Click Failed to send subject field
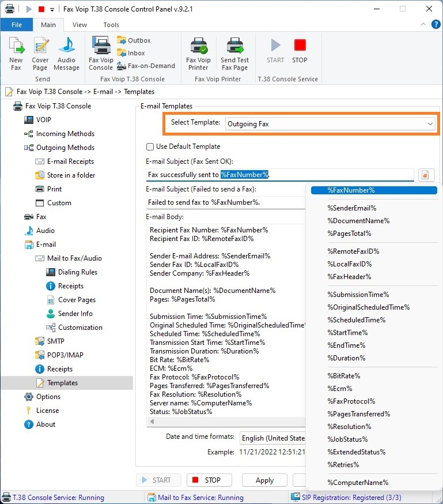The width and height of the screenshot is (443, 504). [226, 202]
